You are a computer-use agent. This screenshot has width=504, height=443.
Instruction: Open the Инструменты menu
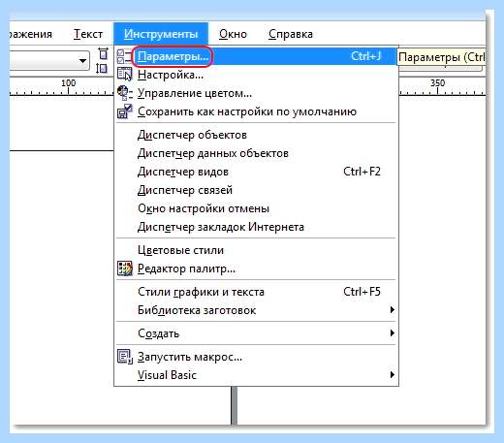click(161, 34)
